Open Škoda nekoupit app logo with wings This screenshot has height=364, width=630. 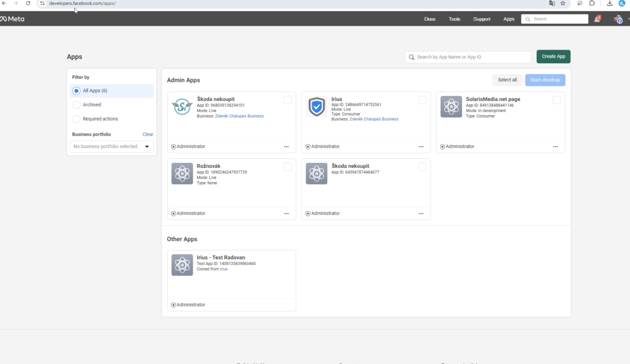click(182, 107)
